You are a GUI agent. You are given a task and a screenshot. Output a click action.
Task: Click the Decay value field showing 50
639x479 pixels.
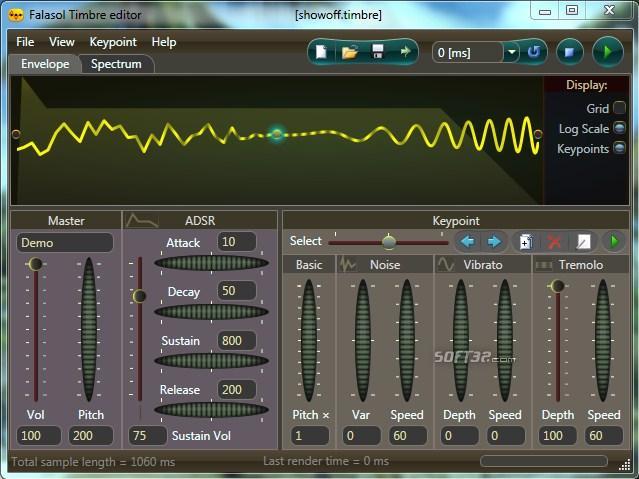(237, 291)
